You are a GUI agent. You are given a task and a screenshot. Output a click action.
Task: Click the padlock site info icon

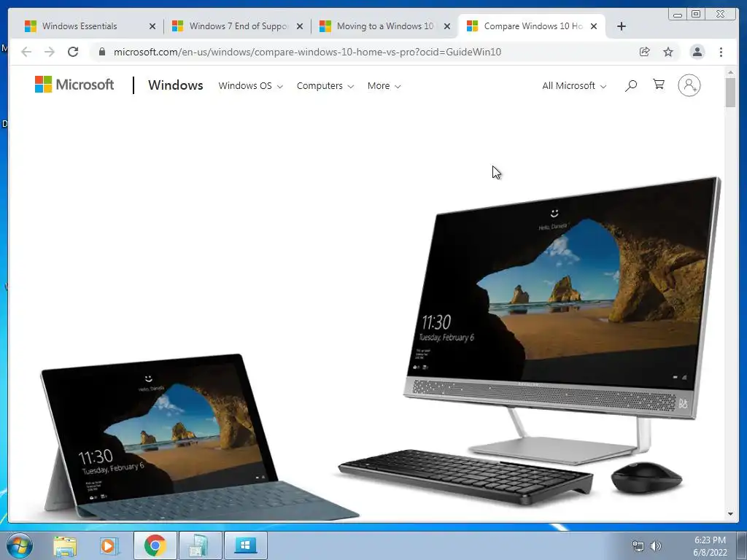[102, 52]
